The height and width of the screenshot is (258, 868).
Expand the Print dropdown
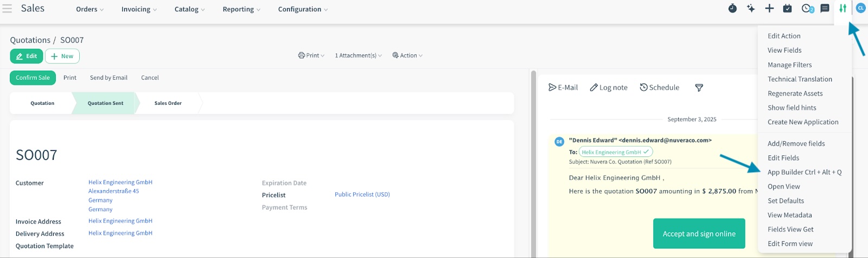pos(311,55)
